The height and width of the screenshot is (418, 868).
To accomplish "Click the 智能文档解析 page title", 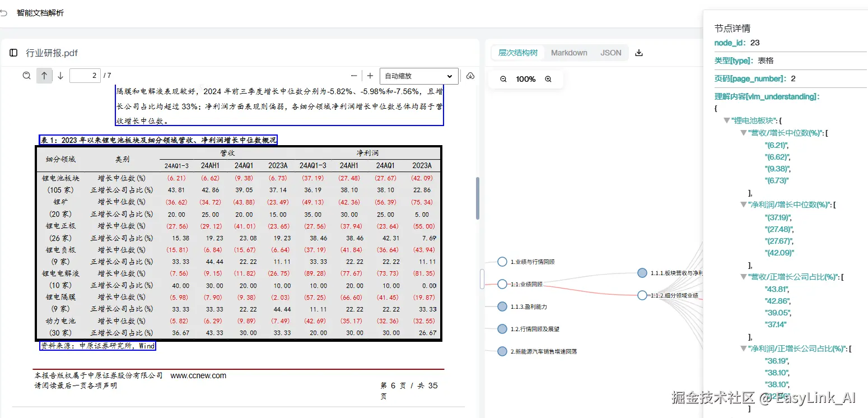I will (x=40, y=13).
